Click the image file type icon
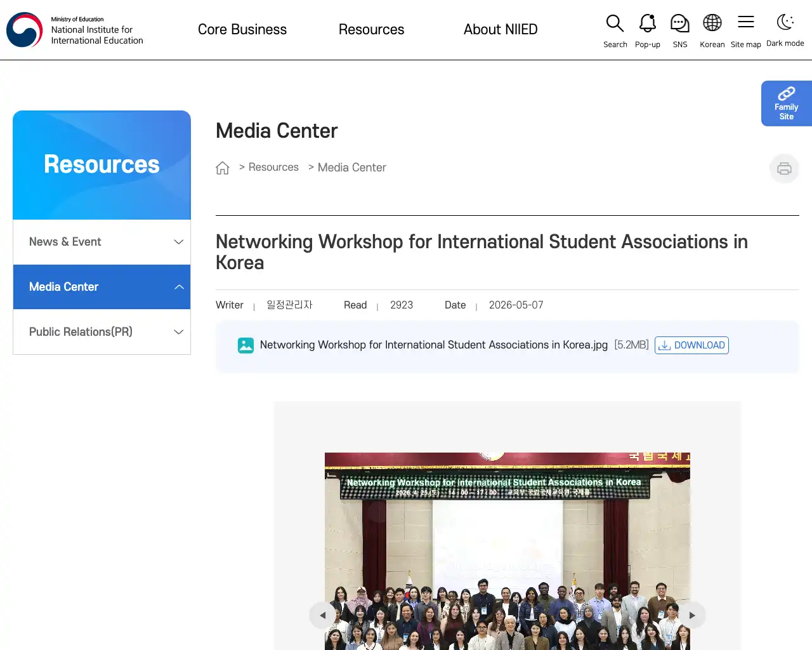 pyautogui.click(x=246, y=345)
